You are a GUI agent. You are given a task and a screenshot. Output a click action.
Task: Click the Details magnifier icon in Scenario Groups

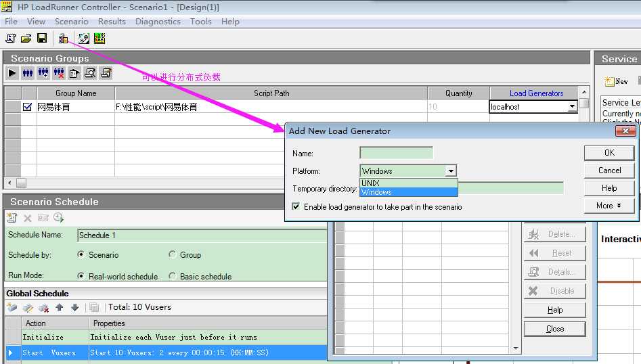(90, 73)
